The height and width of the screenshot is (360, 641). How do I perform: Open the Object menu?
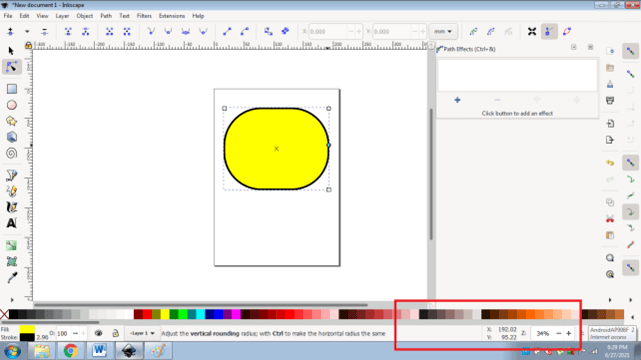(85, 16)
